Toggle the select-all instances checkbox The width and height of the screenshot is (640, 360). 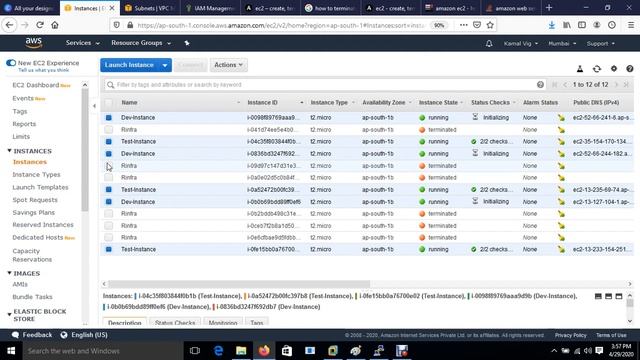tap(109, 102)
